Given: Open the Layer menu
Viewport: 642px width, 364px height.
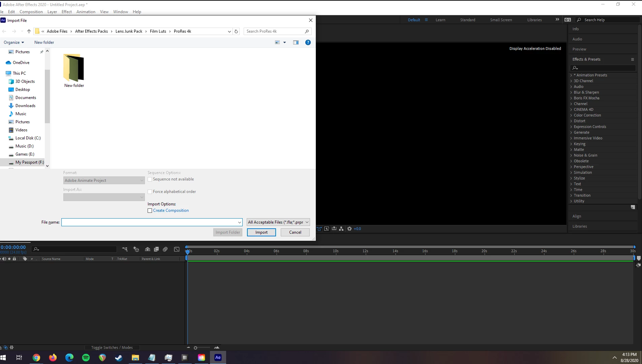Looking at the screenshot, I should tap(52, 12).
